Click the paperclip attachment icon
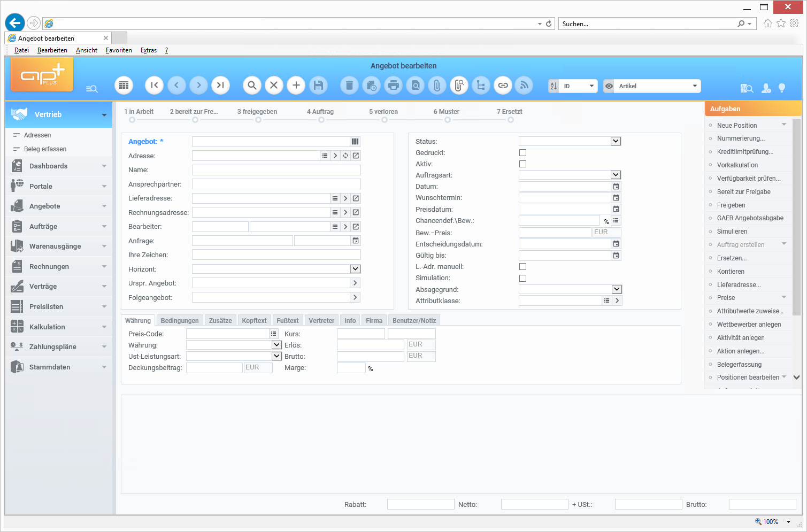This screenshot has height=532, width=807. click(x=437, y=86)
